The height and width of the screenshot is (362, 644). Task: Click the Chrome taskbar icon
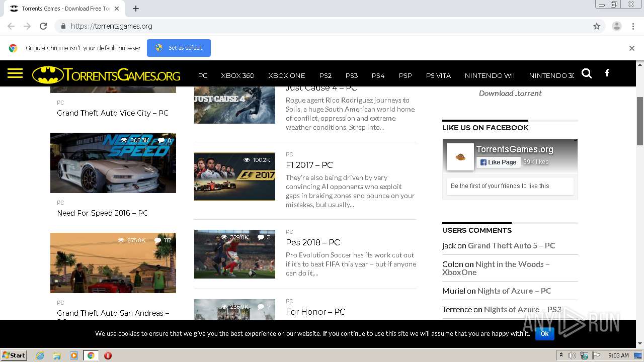(x=91, y=355)
